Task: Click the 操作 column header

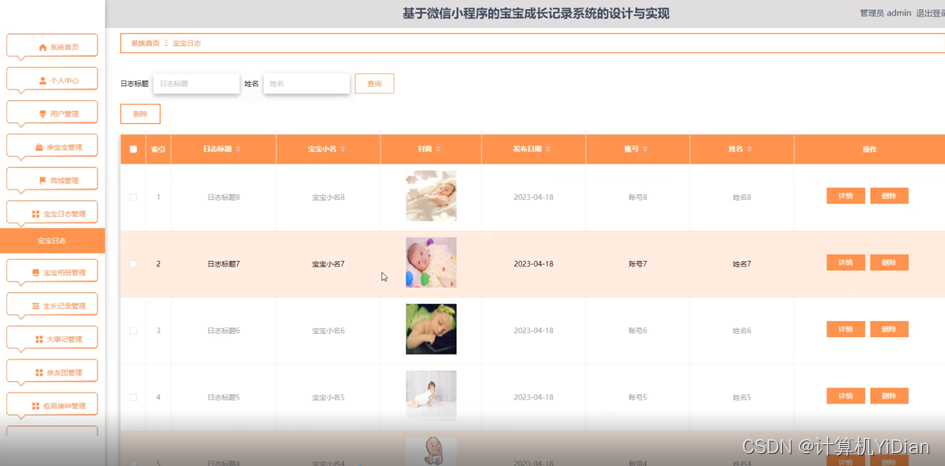Action: pyautogui.click(x=869, y=150)
